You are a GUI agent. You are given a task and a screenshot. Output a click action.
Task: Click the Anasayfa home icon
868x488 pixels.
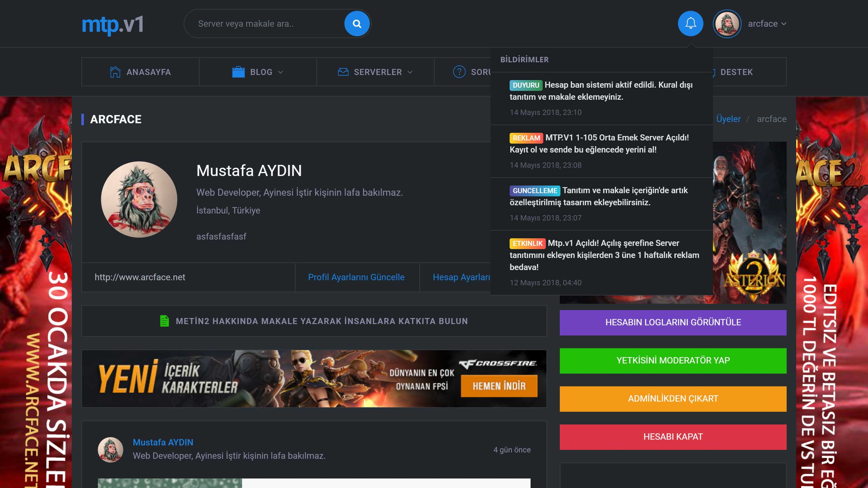click(115, 72)
